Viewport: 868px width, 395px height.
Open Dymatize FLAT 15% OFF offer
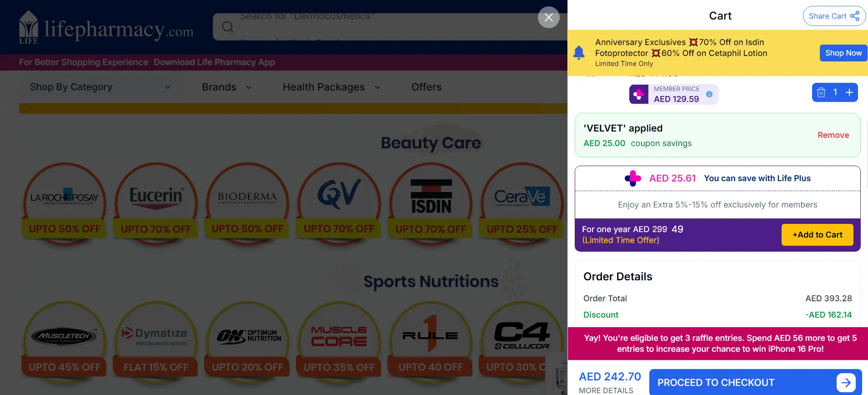(x=156, y=342)
